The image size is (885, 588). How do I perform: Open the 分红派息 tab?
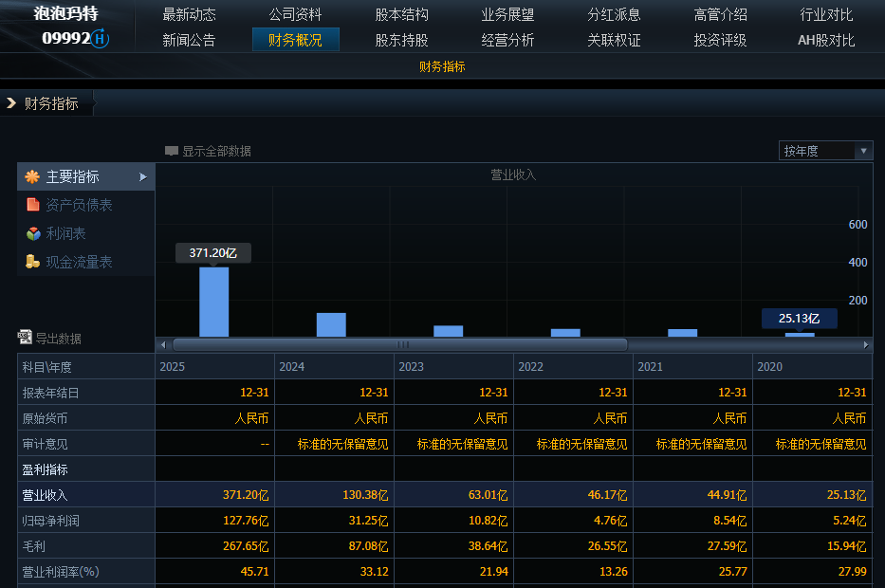[x=614, y=14]
